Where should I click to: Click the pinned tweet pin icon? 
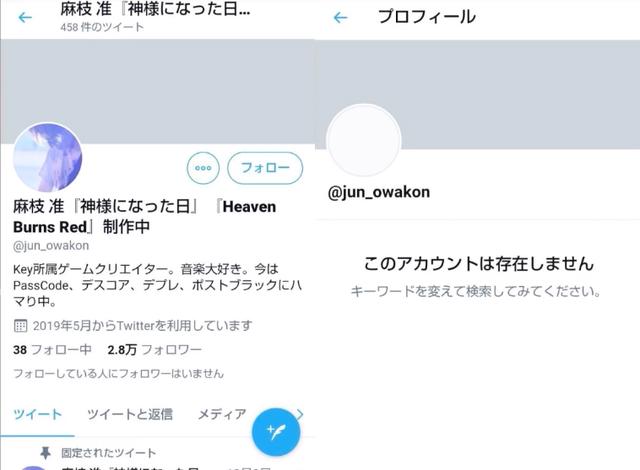45,452
